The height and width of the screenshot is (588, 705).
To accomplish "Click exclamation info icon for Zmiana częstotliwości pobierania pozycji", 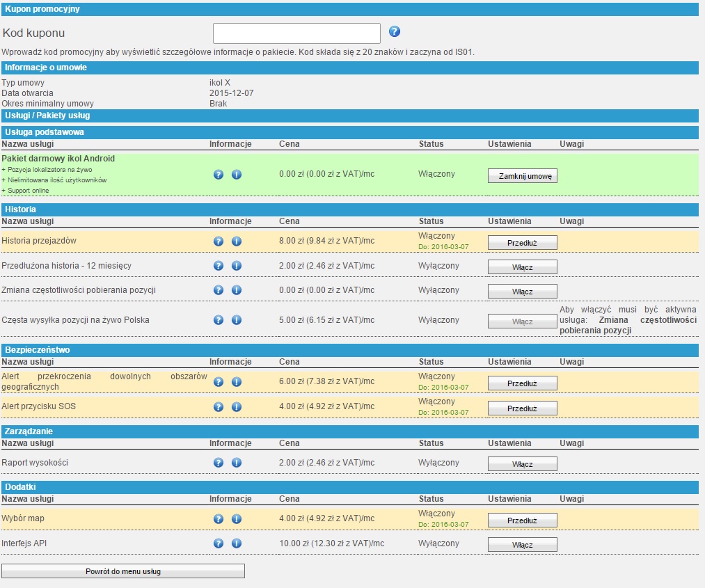I will point(236,290).
